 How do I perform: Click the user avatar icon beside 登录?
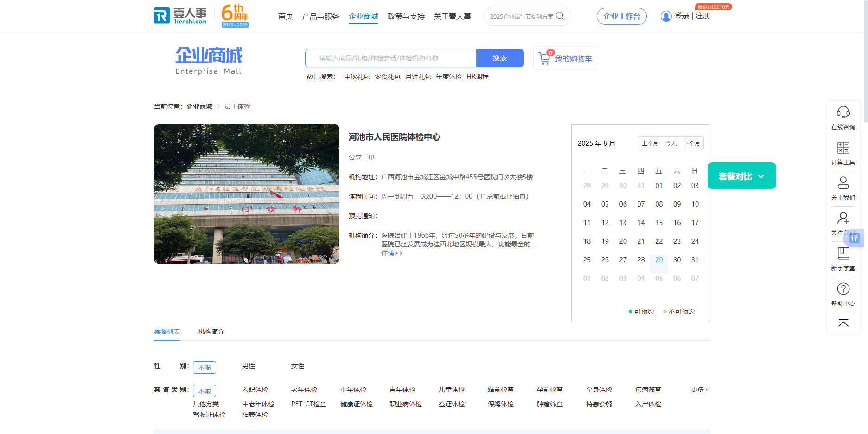tap(666, 16)
